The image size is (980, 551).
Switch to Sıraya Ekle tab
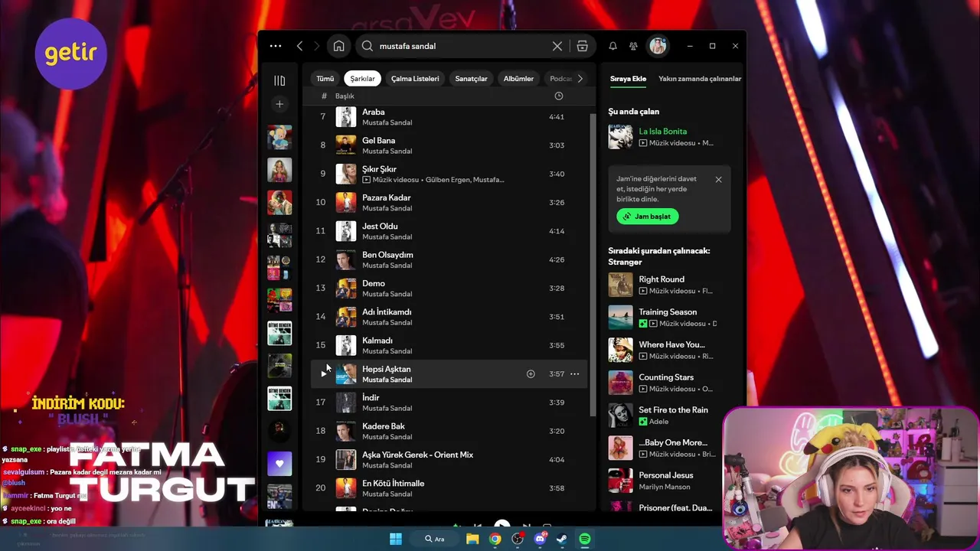[x=628, y=79]
